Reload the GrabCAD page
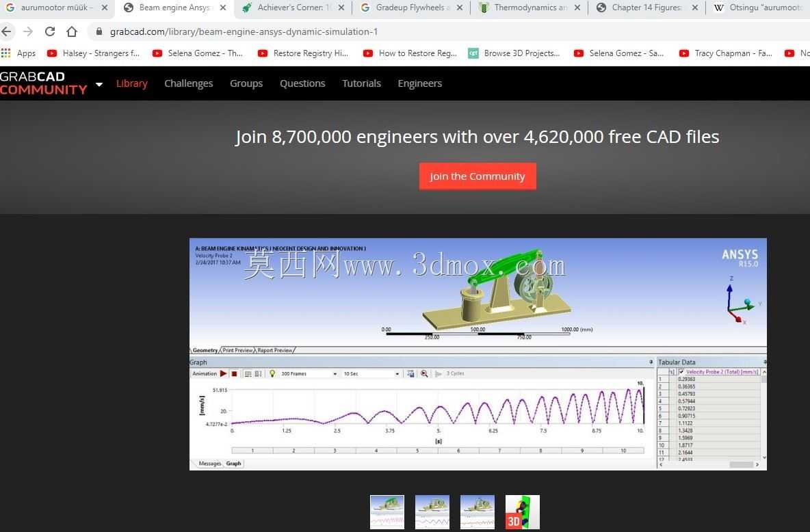This screenshot has height=532, width=810. tap(49, 31)
